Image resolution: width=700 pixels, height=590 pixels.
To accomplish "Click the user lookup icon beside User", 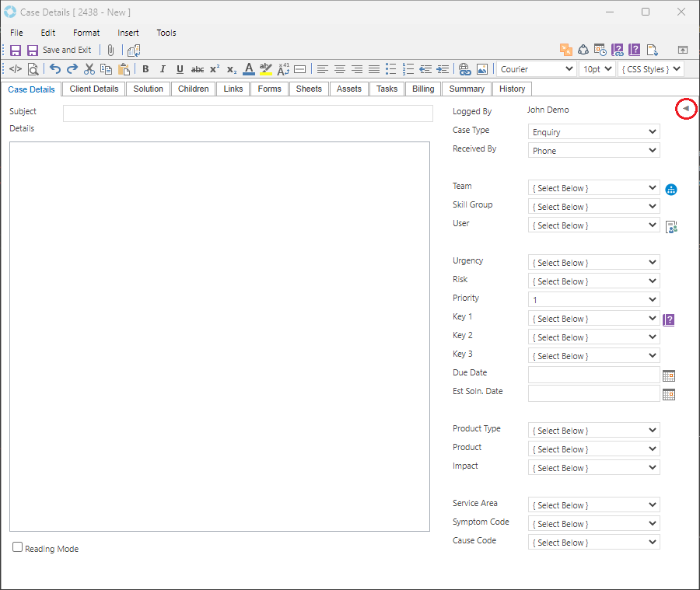I will (x=671, y=226).
